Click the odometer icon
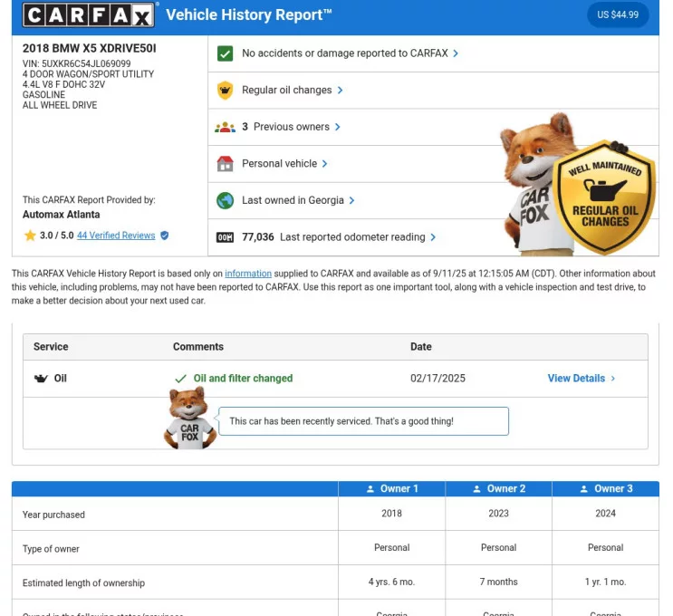The image size is (673, 616). coord(225,237)
